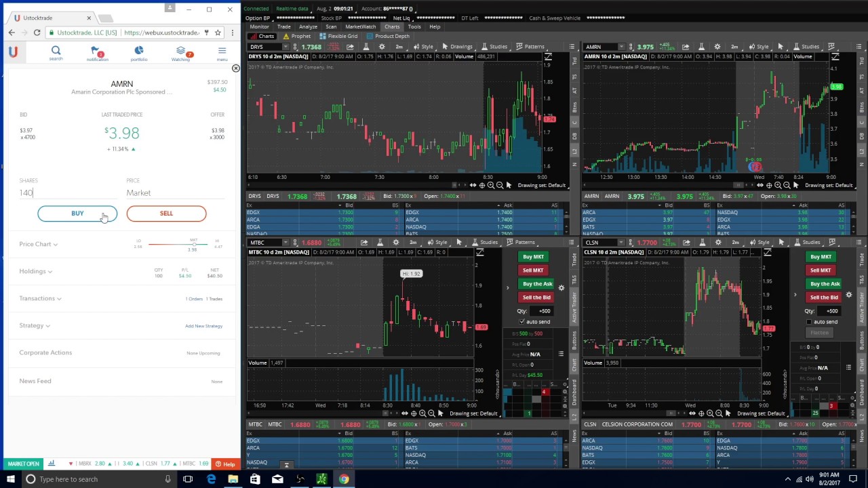Open the Scan menu tab

[331, 26]
